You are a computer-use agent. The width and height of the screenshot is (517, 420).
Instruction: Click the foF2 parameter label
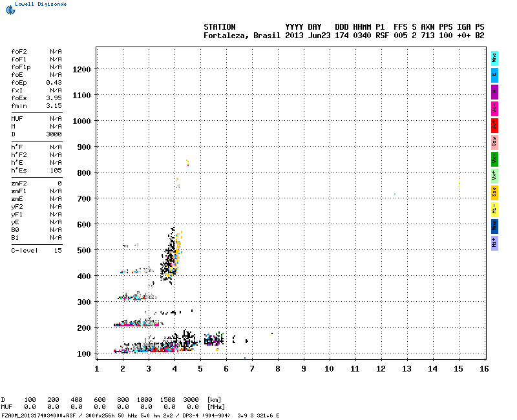19,52
